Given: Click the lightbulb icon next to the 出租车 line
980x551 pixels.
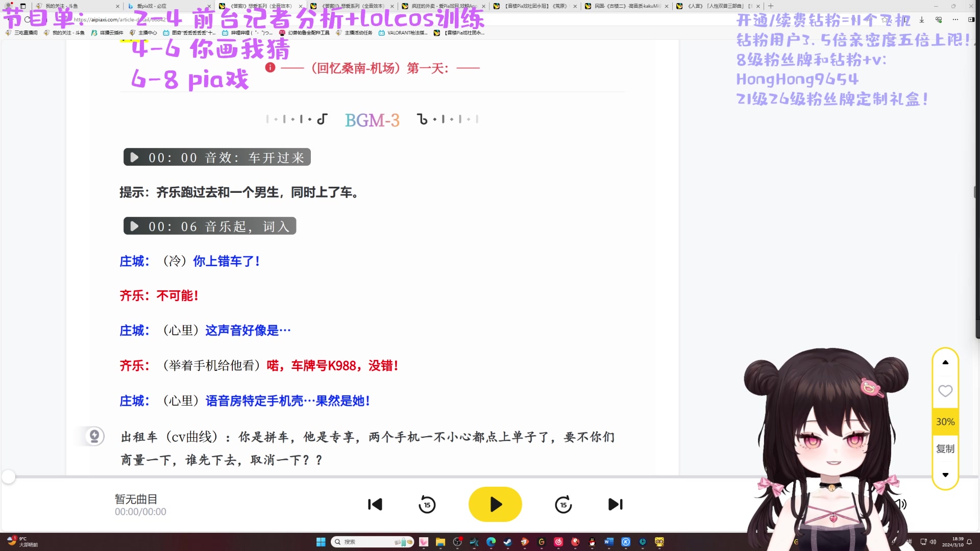Looking at the screenshot, I should (x=94, y=436).
